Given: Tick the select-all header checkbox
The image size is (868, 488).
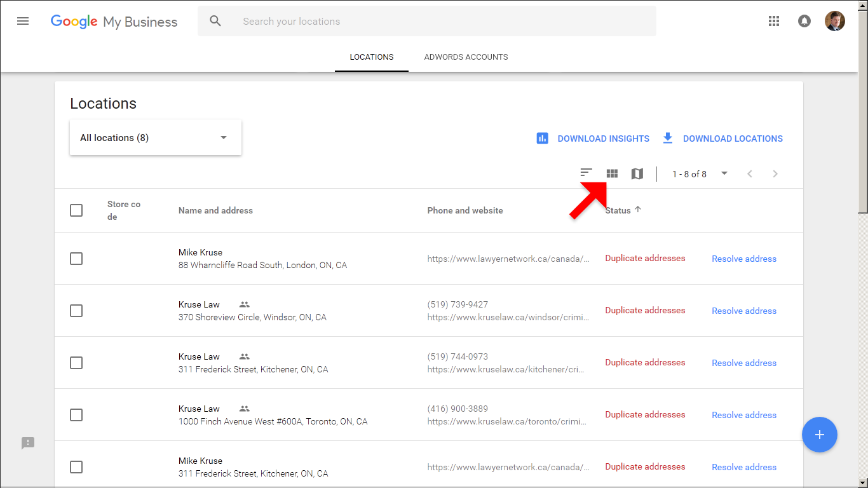Looking at the screenshot, I should 76,210.
